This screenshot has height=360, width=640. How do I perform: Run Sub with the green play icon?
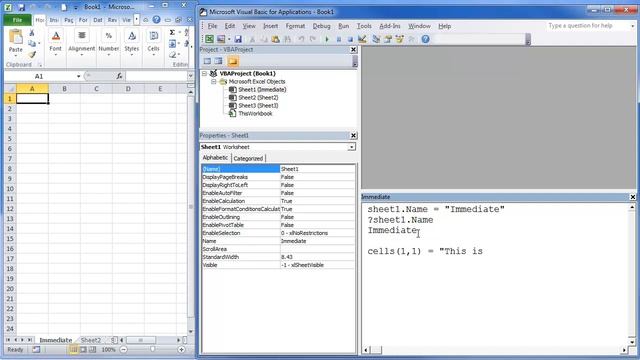(x=327, y=39)
